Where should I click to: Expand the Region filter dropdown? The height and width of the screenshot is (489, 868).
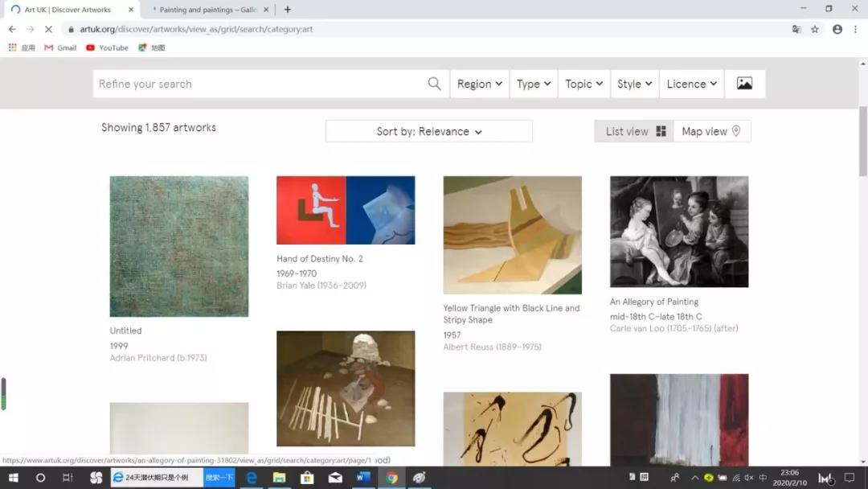pyautogui.click(x=479, y=84)
